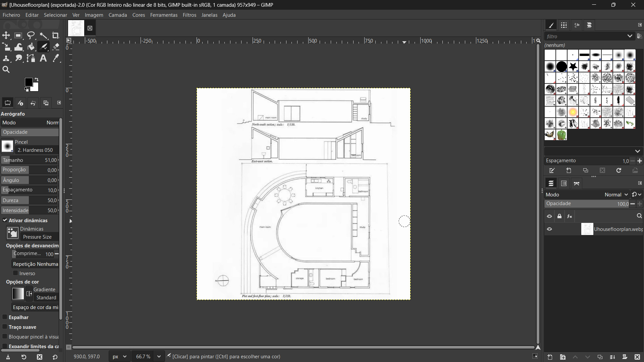
Task: Create a new layer
Action: [550, 357]
